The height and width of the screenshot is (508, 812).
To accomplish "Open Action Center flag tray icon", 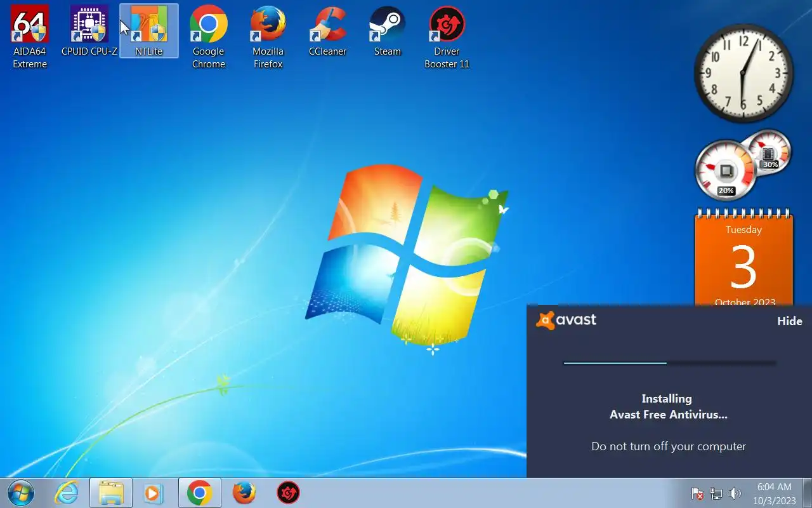I will pyautogui.click(x=697, y=493).
